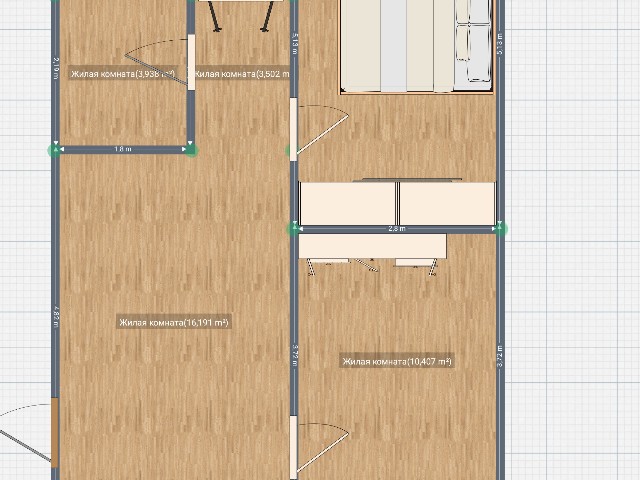Image resolution: width=640 pixels, height=480 pixels.
Task: Click the 3,938 m² room label
Action: 122,73
